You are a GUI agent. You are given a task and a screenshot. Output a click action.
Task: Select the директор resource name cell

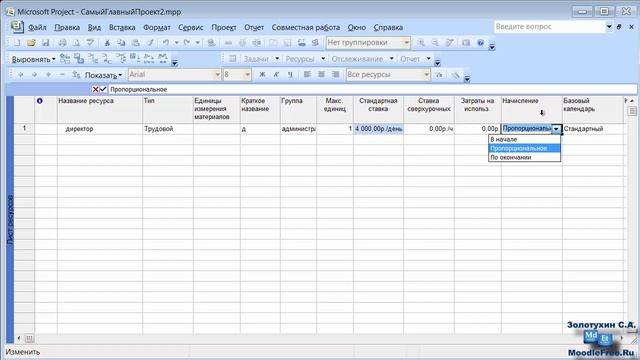click(x=100, y=129)
